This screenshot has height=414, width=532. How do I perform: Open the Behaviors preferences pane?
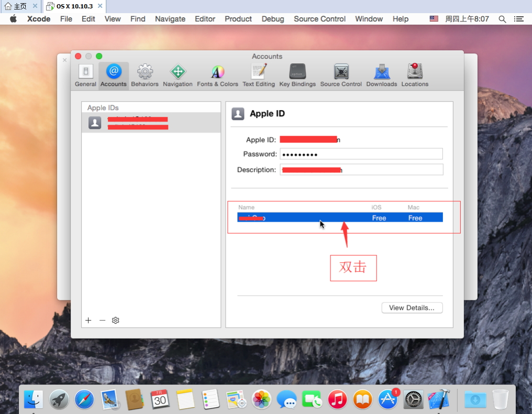tap(145, 75)
